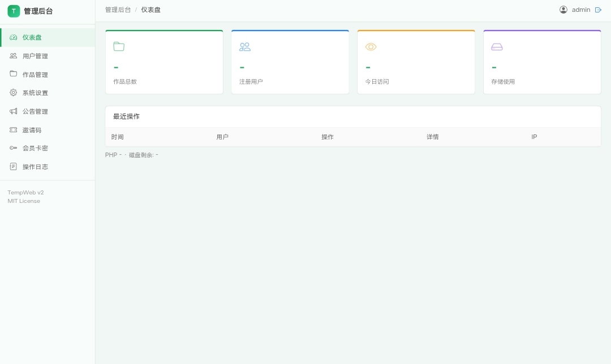The height and width of the screenshot is (364, 611).
Task: Navigate to 会员卡密
Action: 48,148
